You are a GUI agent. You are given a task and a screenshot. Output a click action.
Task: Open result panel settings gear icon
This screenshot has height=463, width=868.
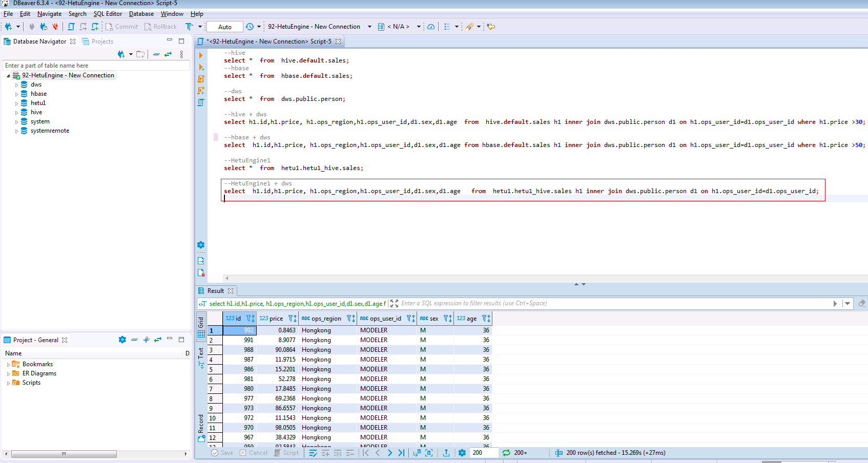(462, 453)
